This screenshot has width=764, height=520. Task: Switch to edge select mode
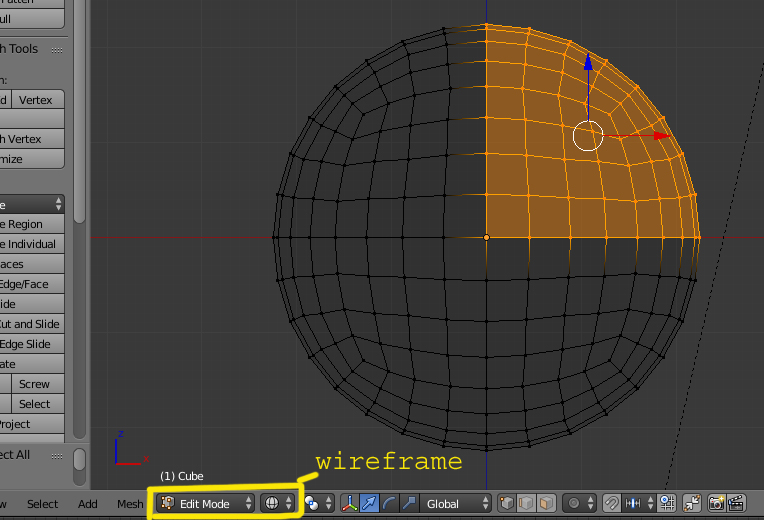[x=527, y=504]
